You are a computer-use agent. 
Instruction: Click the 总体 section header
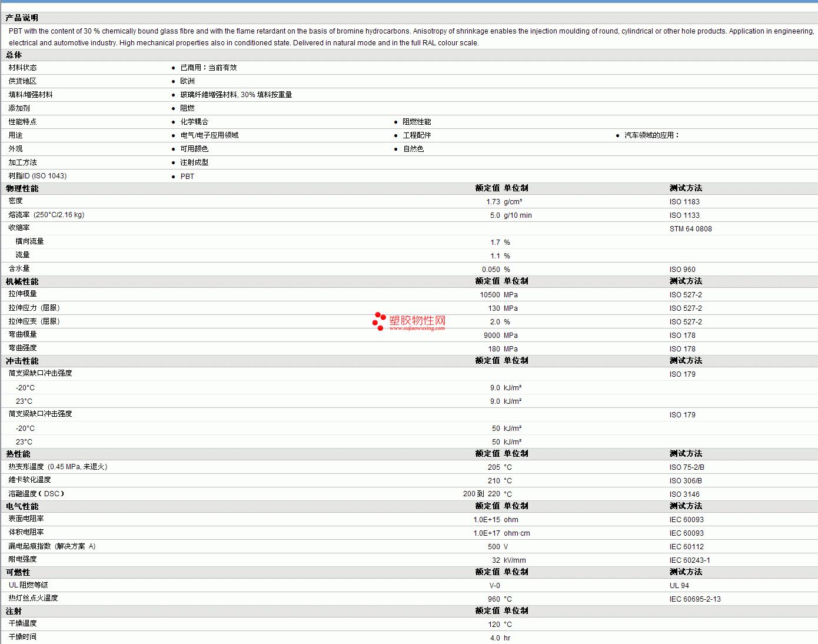pos(14,55)
